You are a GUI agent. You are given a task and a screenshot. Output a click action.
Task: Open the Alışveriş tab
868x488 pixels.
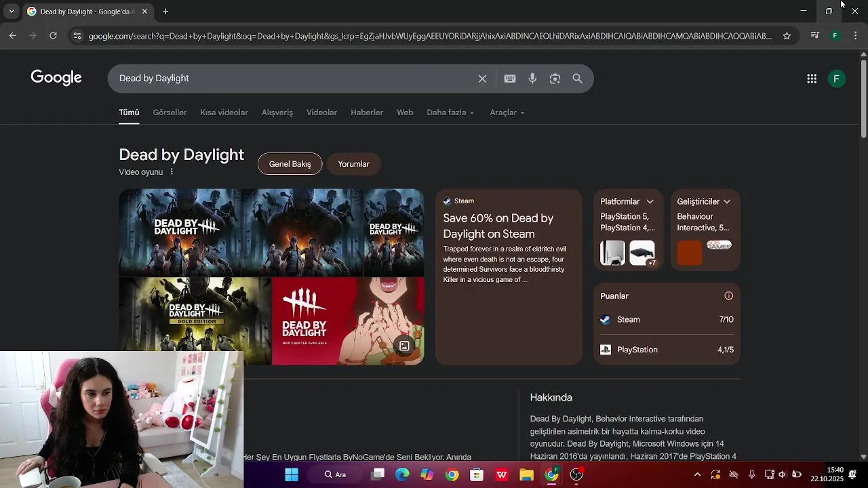pos(277,113)
